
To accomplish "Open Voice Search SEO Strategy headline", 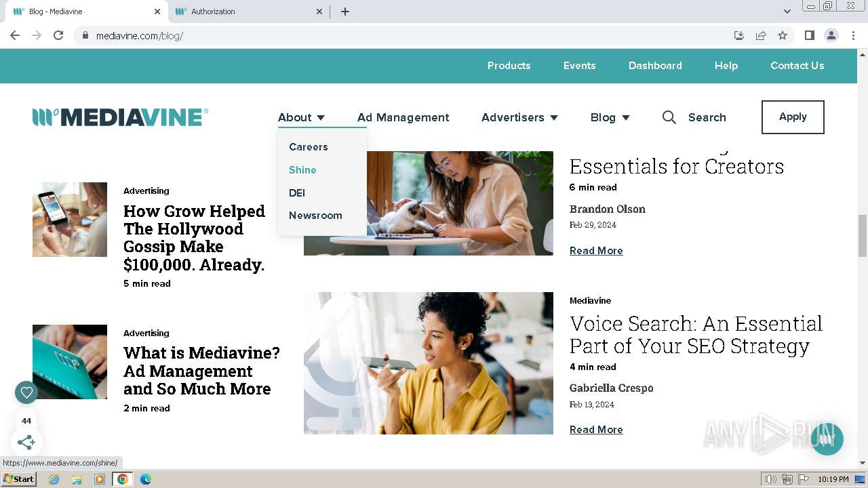I will pos(696,335).
